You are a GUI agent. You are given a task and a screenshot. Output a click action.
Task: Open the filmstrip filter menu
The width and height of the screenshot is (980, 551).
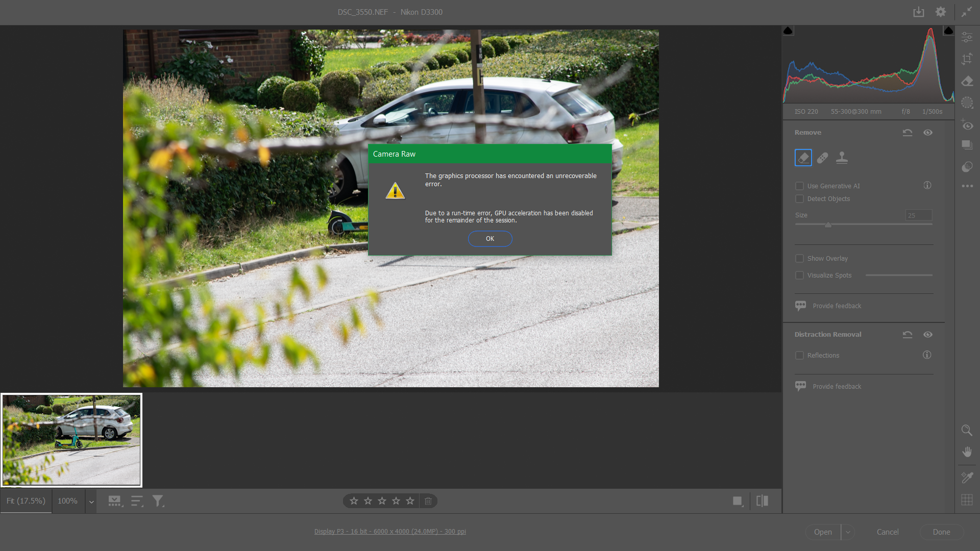tap(158, 501)
